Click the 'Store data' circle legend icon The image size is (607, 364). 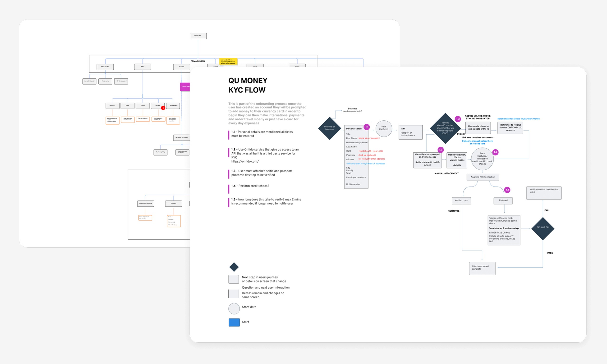click(234, 308)
